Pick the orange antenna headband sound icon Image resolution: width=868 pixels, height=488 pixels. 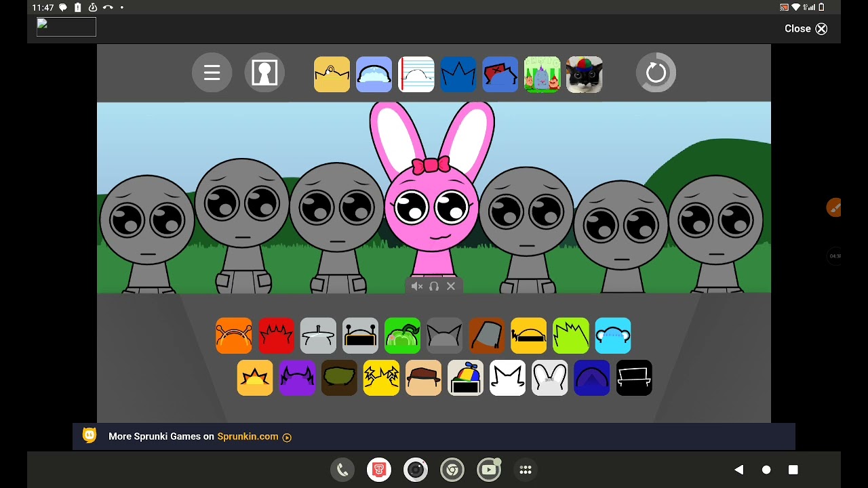pos(234,335)
